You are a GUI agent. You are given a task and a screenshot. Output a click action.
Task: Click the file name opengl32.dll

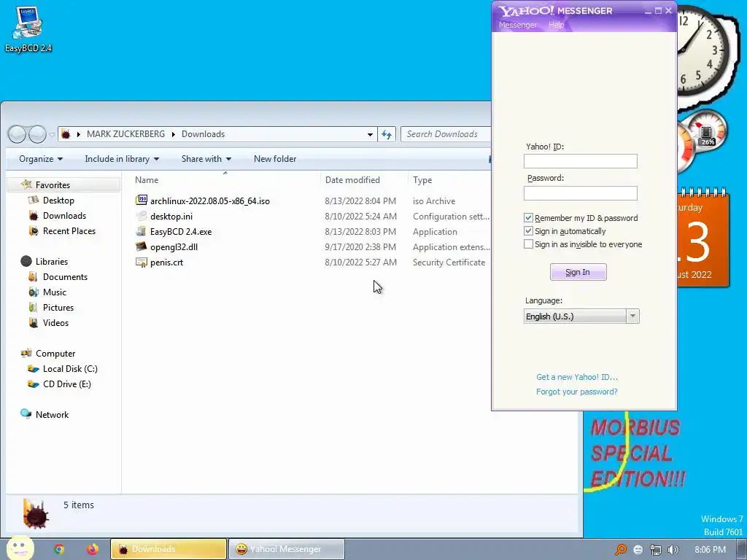tap(174, 246)
